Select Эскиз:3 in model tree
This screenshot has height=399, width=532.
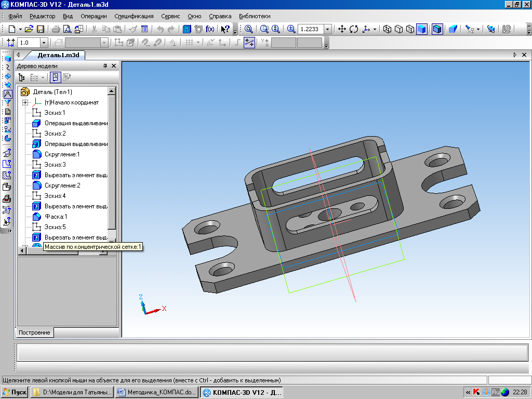click(55, 165)
